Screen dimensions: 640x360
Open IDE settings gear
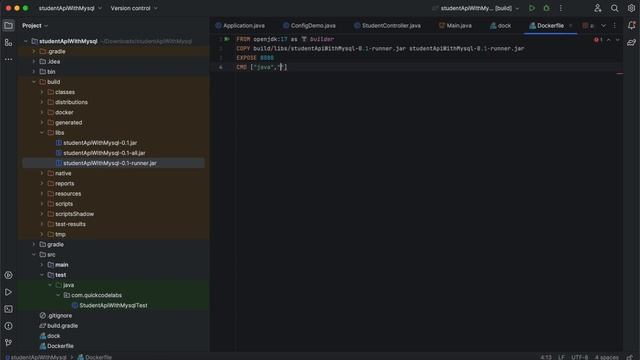pos(631,8)
